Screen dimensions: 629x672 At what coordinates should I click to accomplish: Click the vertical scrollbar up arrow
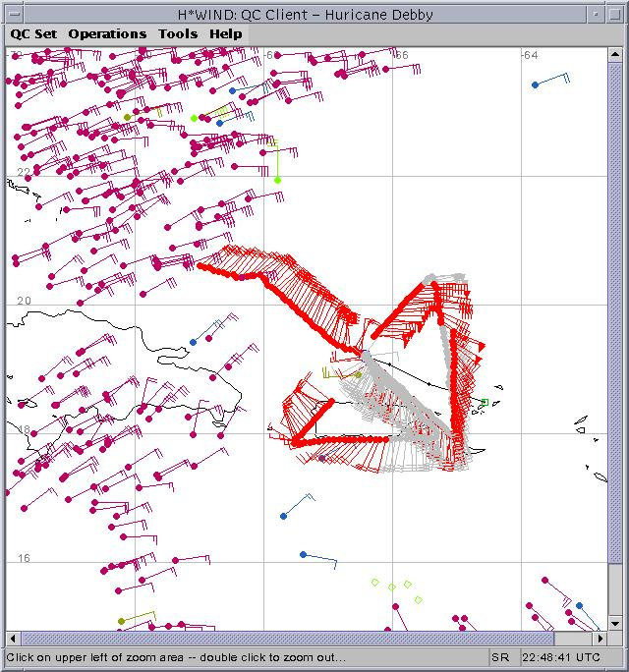(617, 55)
